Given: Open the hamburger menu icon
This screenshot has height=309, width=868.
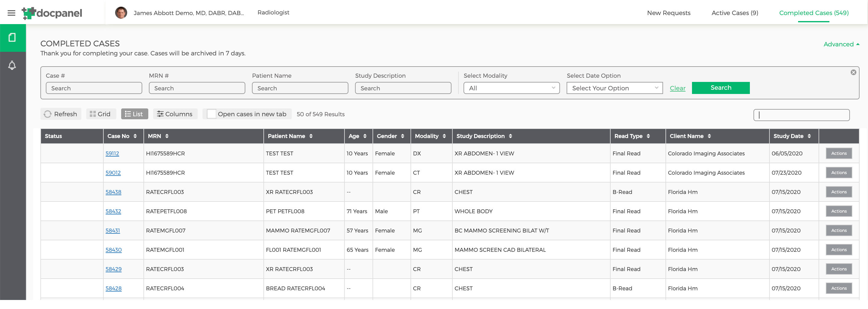Looking at the screenshot, I should [x=11, y=13].
